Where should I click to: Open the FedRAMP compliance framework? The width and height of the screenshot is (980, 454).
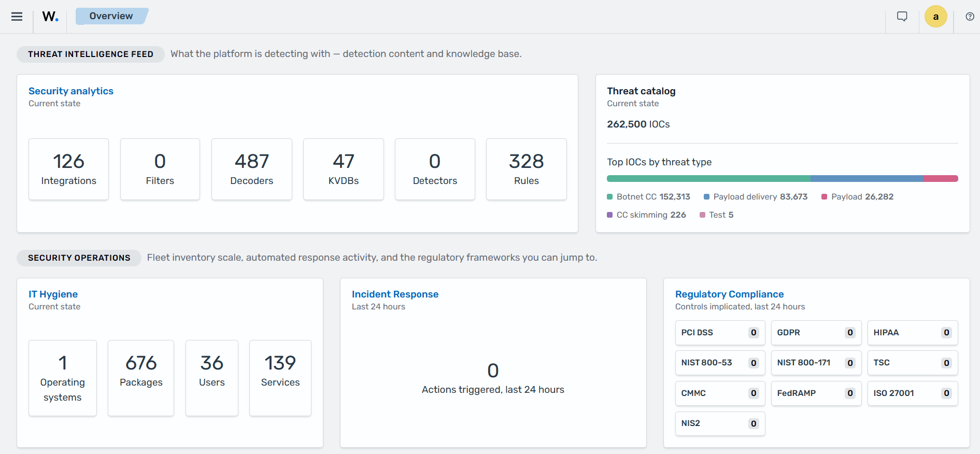pyautogui.click(x=816, y=393)
